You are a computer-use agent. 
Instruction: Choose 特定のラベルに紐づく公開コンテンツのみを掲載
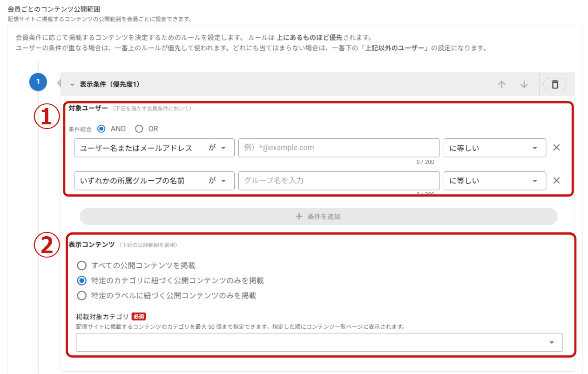[82, 295]
